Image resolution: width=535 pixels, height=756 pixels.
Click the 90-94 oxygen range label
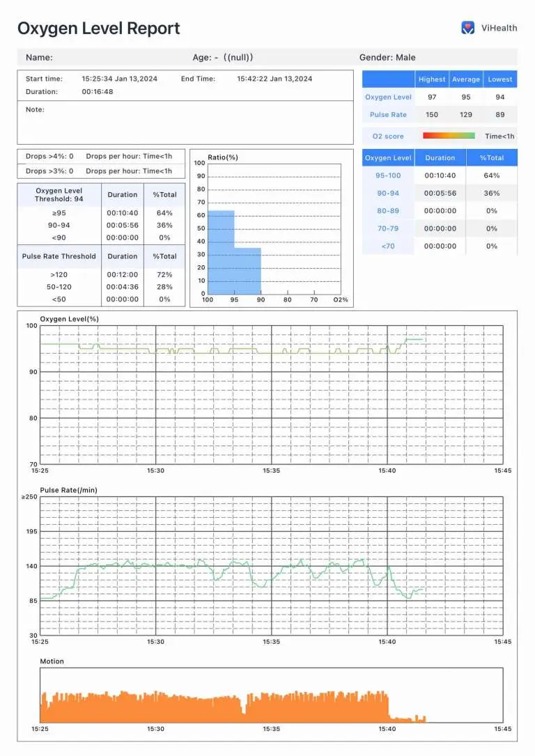click(x=388, y=194)
